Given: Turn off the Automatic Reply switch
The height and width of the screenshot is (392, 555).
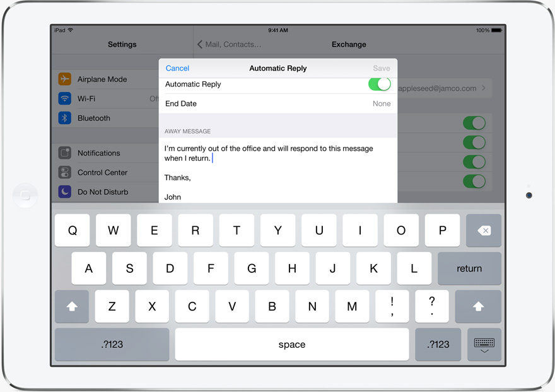Looking at the screenshot, I should (380, 84).
